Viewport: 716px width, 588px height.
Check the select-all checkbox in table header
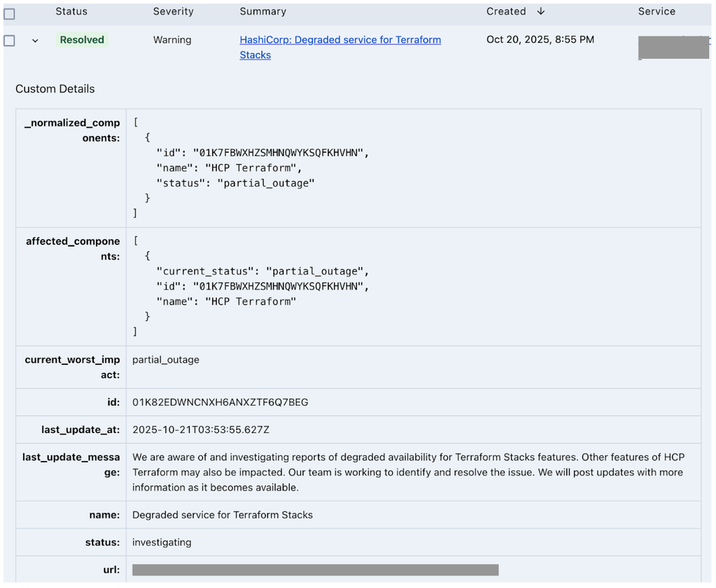[9, 14]
